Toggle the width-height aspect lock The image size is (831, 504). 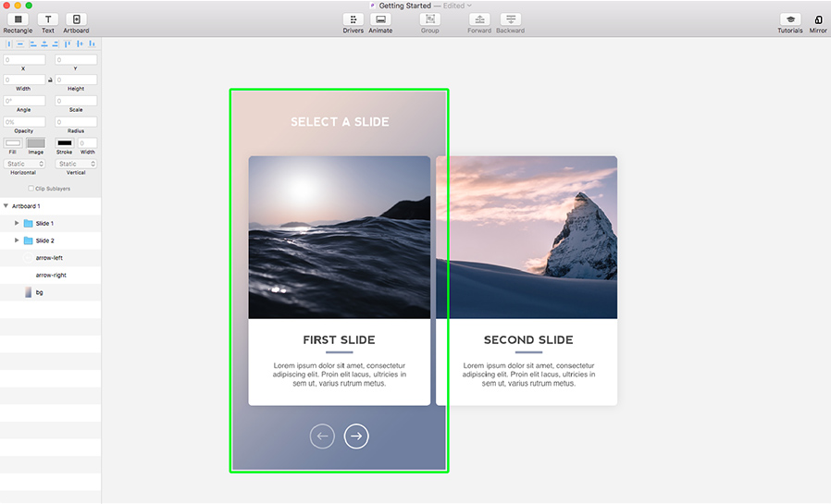coord(50,80)
